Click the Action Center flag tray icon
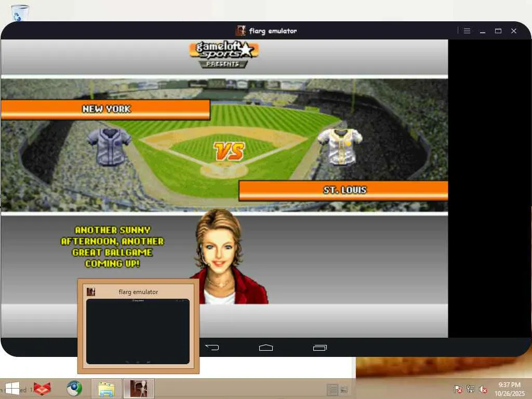The height and width of the screenshot is (399, 532). click(458, 389)
